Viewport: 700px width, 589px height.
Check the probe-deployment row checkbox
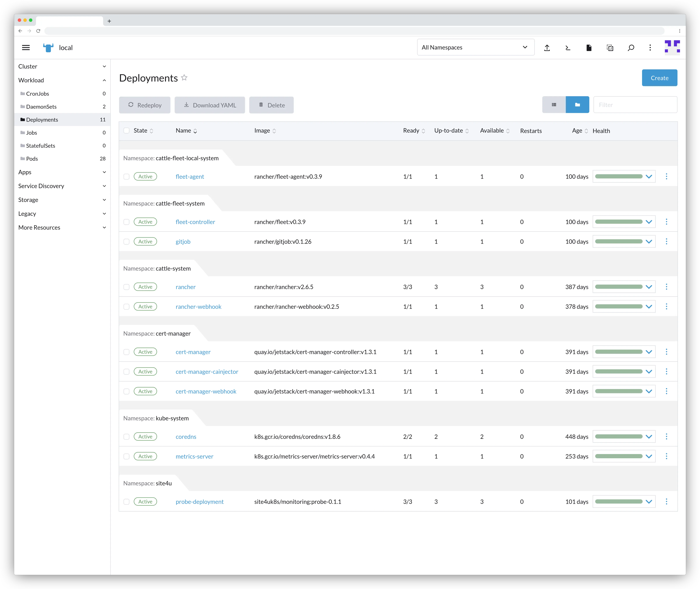[x=126, y=502]
